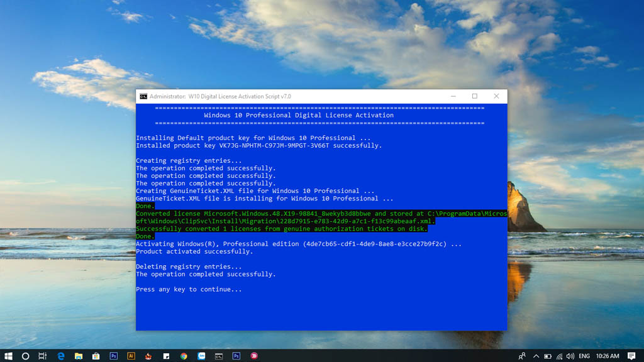Open the Windows Start menu
The width and height of the screenshot is (644, 362).
pyautogui.click(x=8, y=356)
